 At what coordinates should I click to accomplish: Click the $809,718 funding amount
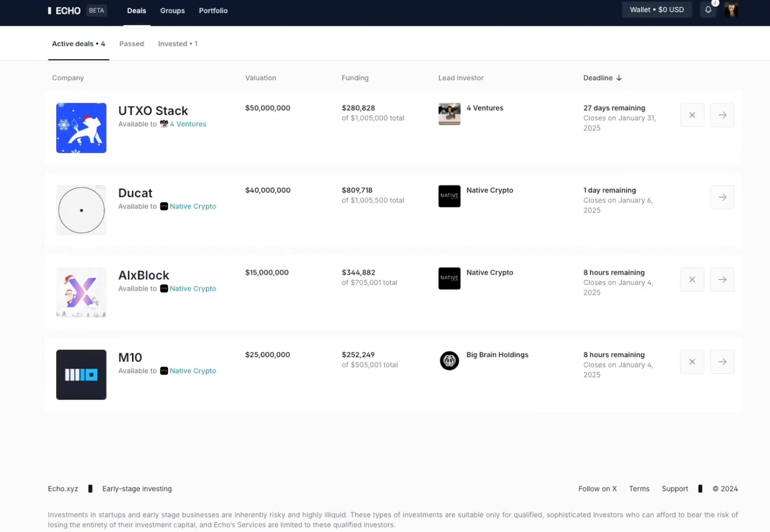point(357,190)
